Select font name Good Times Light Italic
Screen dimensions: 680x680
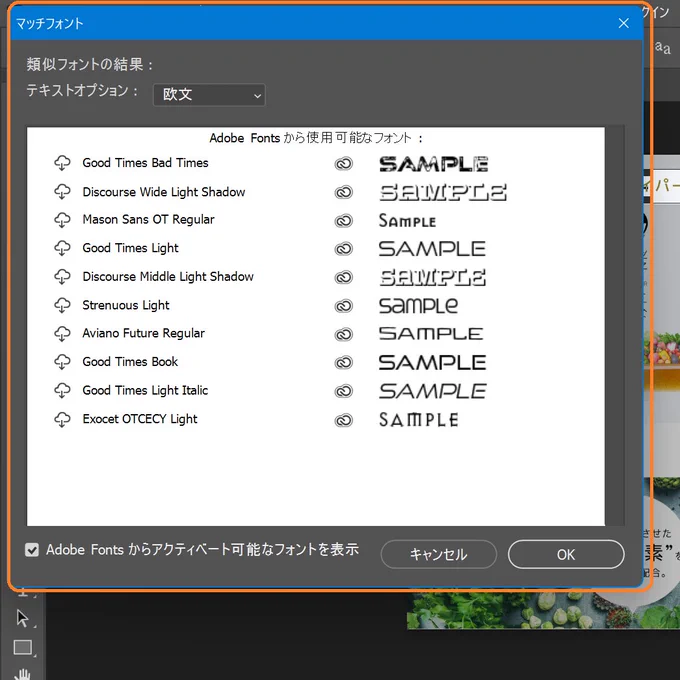click(x=145, y=390)
